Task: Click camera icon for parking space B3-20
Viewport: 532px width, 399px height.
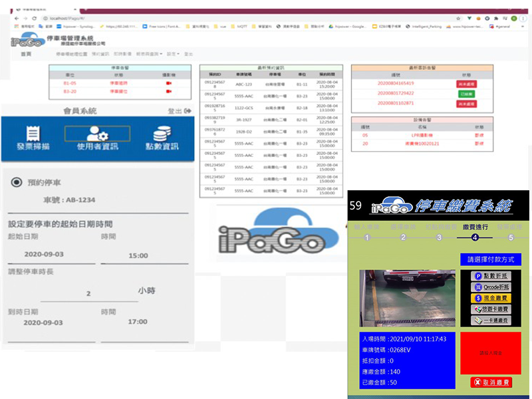Action: [x=168, y=92]
